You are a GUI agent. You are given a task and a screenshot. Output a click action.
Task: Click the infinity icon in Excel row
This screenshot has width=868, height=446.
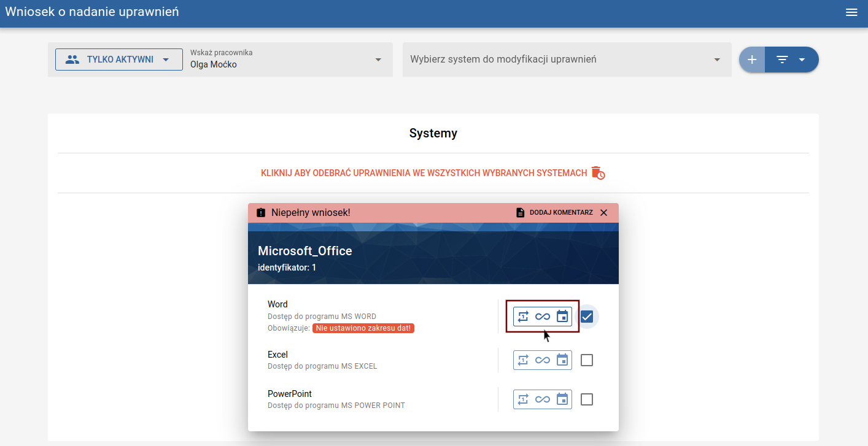tap(543, 360)
